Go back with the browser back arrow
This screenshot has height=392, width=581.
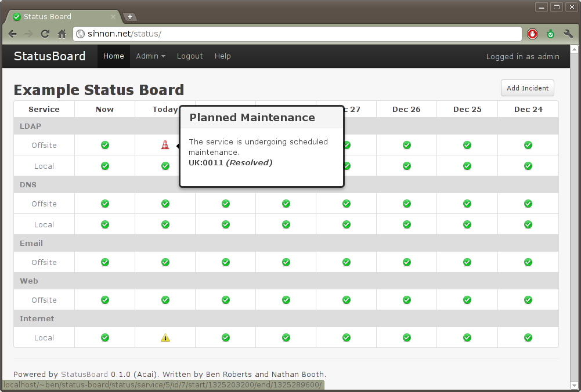tap(12, 34)
